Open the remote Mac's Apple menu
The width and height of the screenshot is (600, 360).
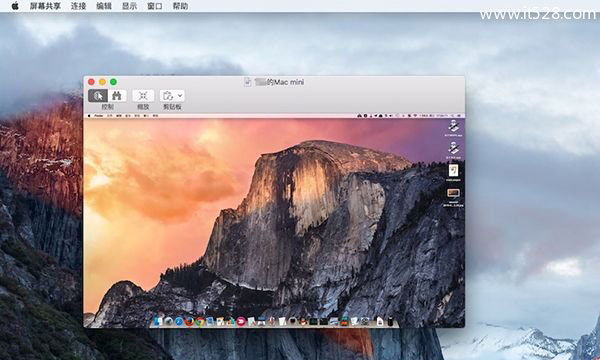pos(89,116)
